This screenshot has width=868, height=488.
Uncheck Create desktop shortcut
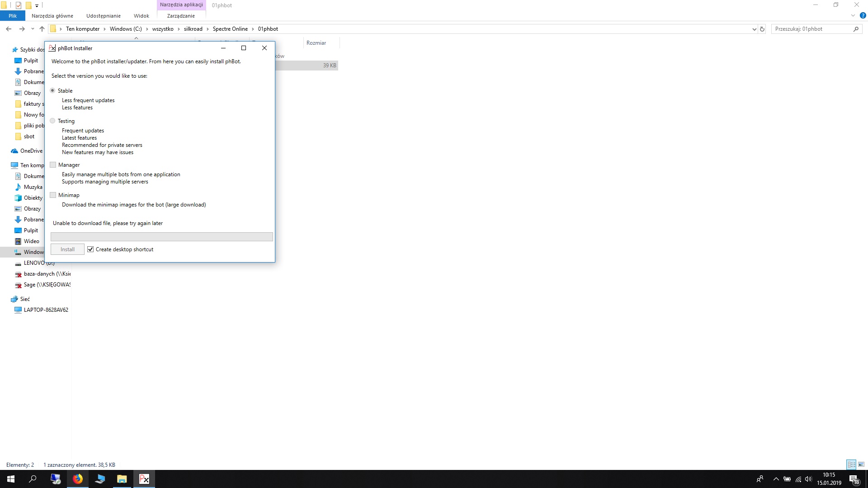90,249
